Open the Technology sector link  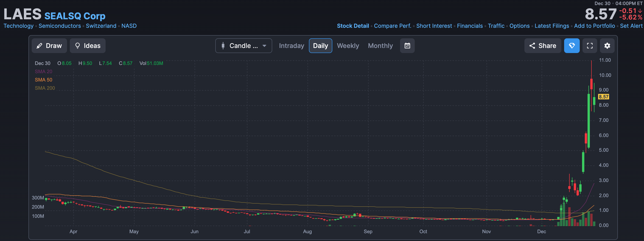click(19, 26)
